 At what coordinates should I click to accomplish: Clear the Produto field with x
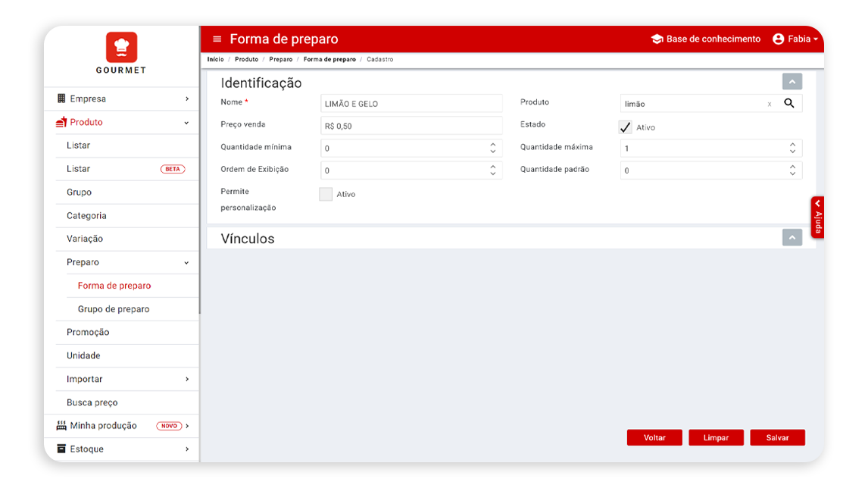(770, 104)
